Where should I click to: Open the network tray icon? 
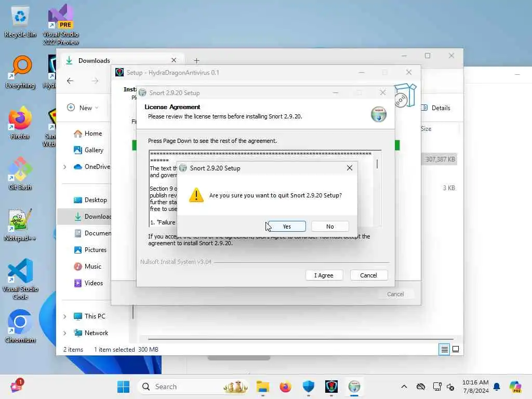pyautogui.click(x=437, y=387)
